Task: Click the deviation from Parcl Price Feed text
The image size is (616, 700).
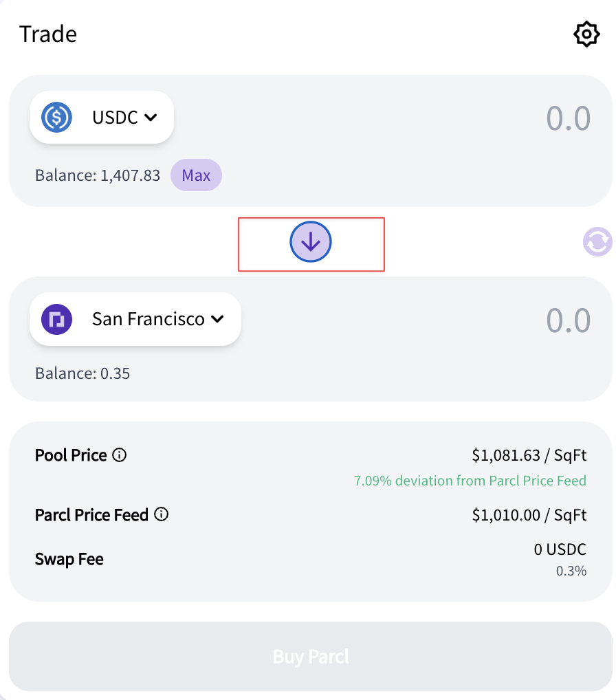Action: pos(470,481)
